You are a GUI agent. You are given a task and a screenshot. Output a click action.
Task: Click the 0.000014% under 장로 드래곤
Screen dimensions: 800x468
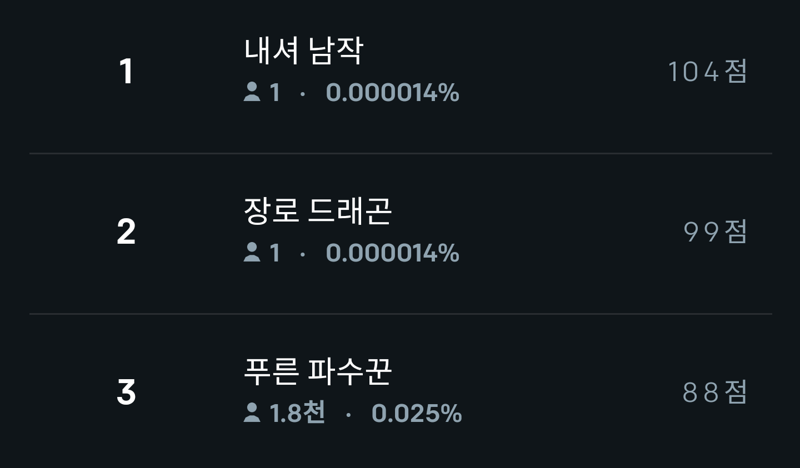(392, 253)
